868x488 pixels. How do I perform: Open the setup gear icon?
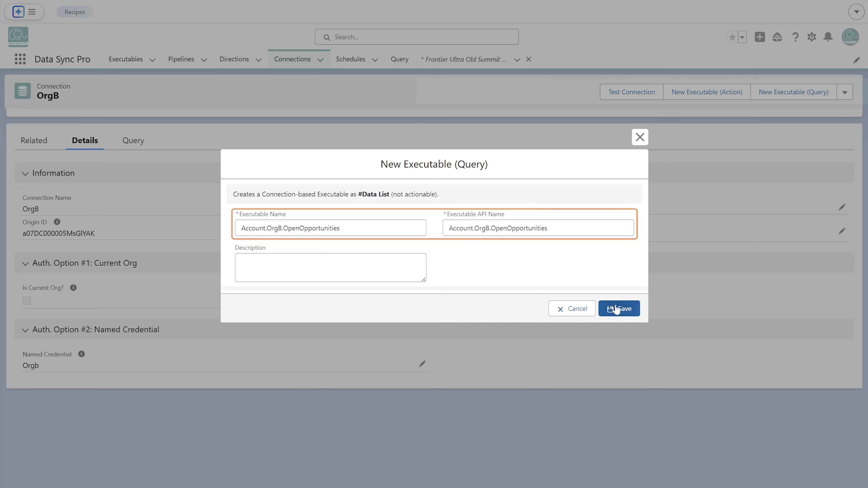point(812,37)
